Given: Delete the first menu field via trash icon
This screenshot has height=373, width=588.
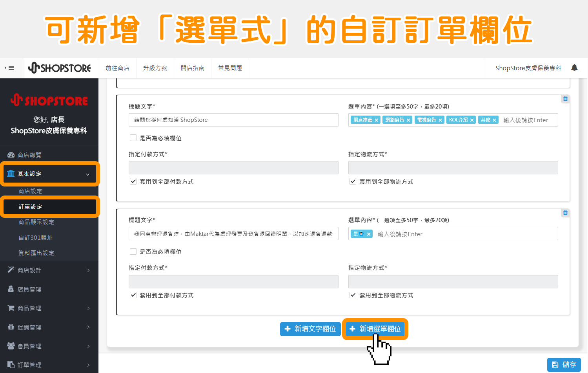Looking at the screenshot, I should coord(565,99).
